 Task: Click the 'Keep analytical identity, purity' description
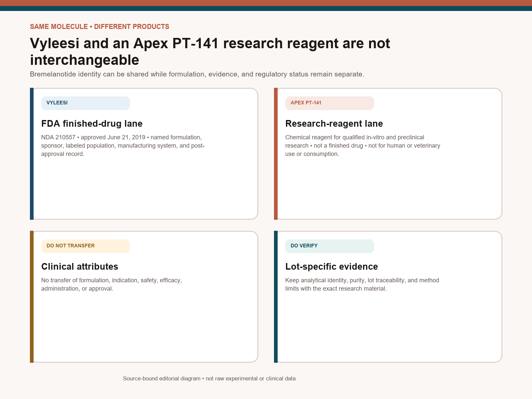pos(362,284)
